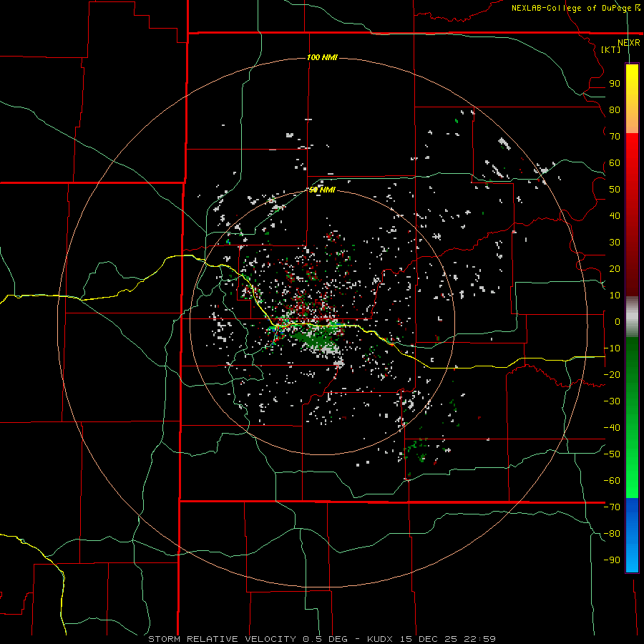
Task: Click the 20 value on velocity scale
Action: pyautogui.click(x=615, y=269)
